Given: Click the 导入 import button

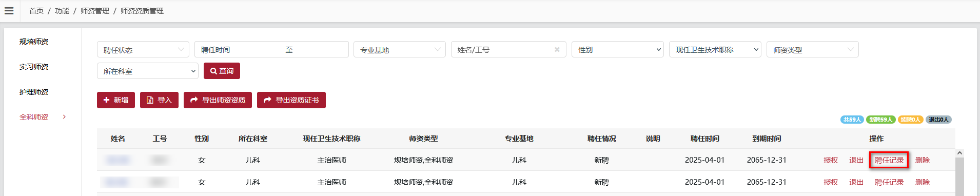Looking at the screenshot, I should click(159, 100).
